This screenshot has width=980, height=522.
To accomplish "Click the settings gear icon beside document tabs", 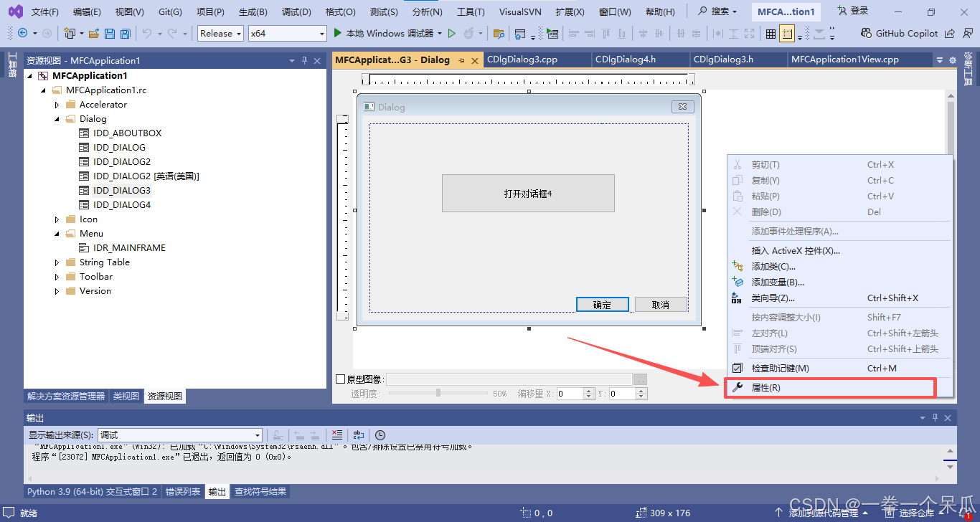I will click(953, 60).
